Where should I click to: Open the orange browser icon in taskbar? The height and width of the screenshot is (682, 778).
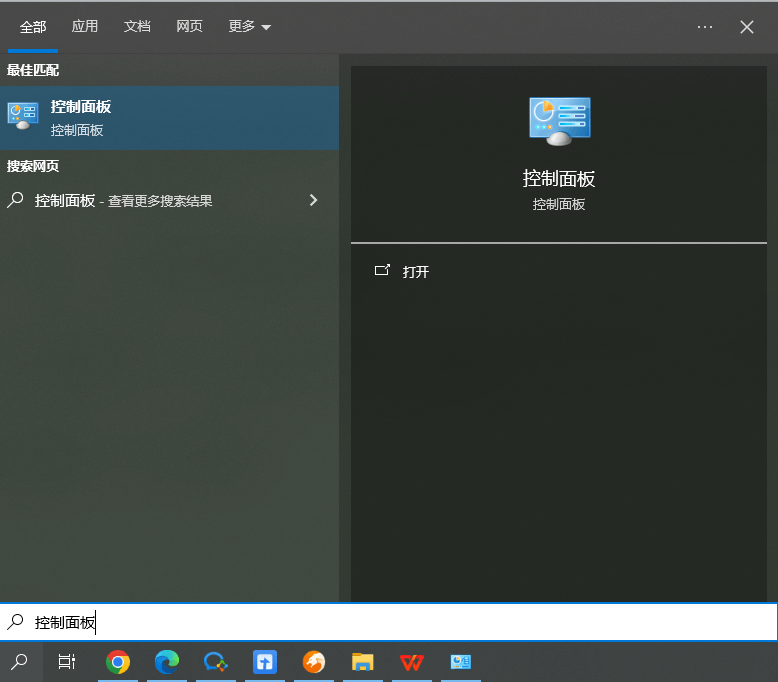click(x=314, y=662)
